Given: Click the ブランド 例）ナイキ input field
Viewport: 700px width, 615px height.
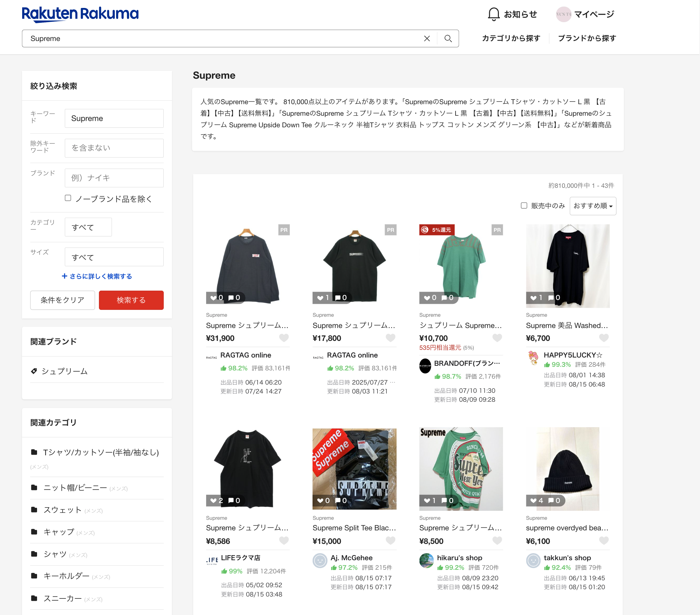Looking at the screenshot, I should coord(114,178).
